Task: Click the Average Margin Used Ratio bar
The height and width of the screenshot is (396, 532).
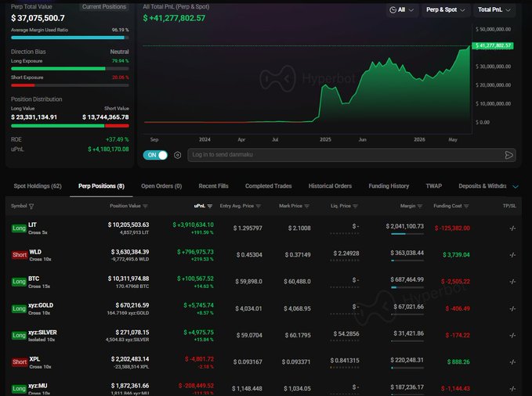Action: [x=70, y=38]
